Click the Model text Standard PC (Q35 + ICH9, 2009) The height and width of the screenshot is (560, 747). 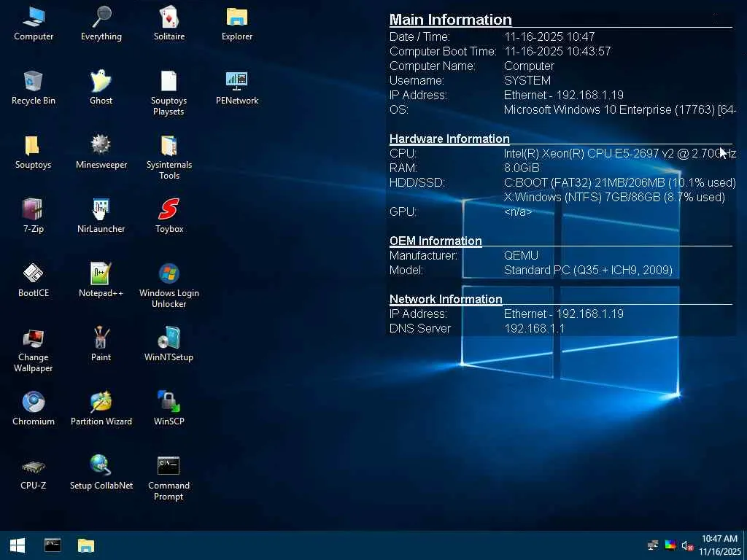[589, 270]
